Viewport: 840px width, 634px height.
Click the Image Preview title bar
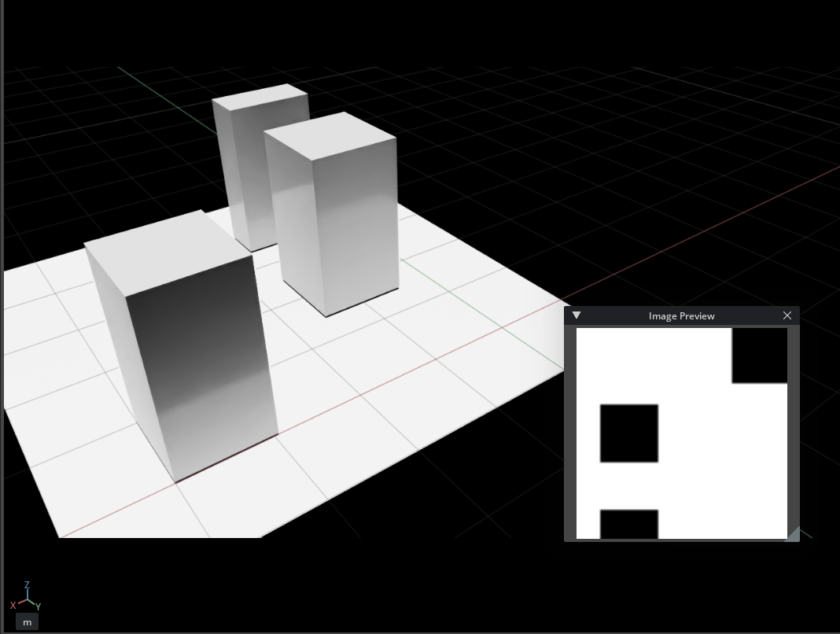point(681,315)
